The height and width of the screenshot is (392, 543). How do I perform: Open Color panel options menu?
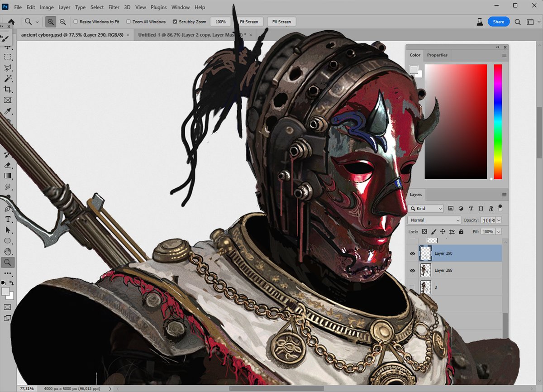pos(504,55)
